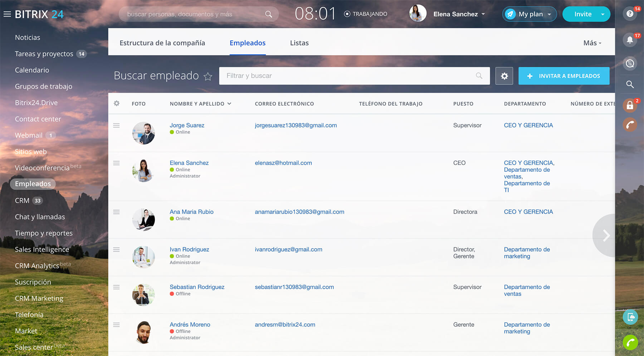Open the notifications bell icon
This screenshot has height=356, width=644.
[630, 40]
